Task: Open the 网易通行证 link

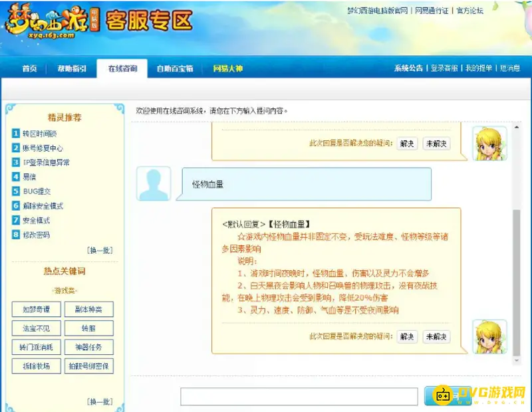Action: (x=432, y=11)
